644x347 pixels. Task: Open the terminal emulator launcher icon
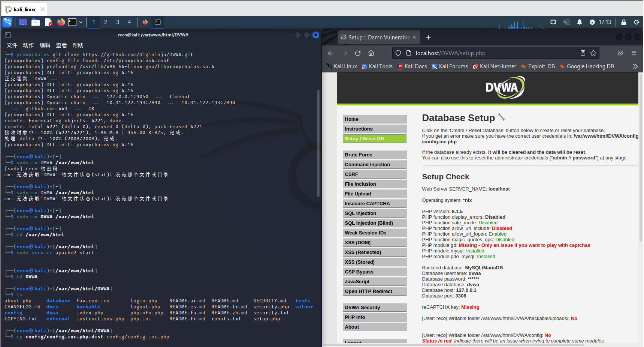72,22
